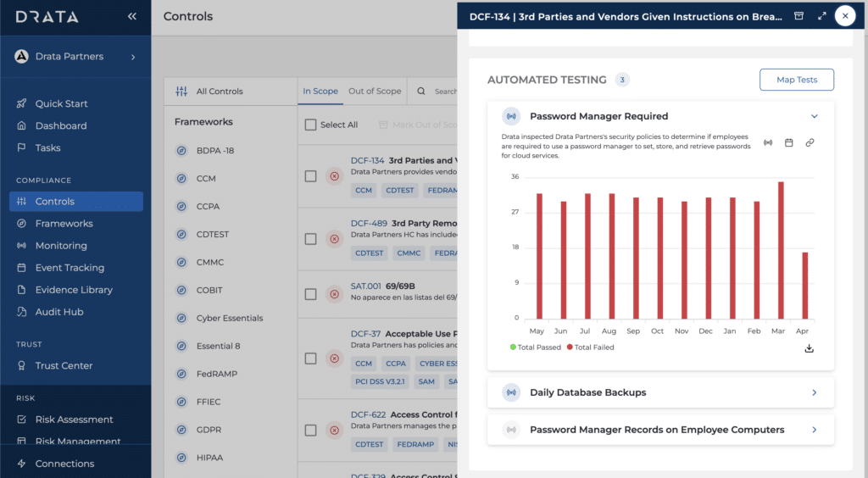Toggle Total Failed legend series
Screen dimensions: 868x478
pyautogui.click(x=591, y=347)
